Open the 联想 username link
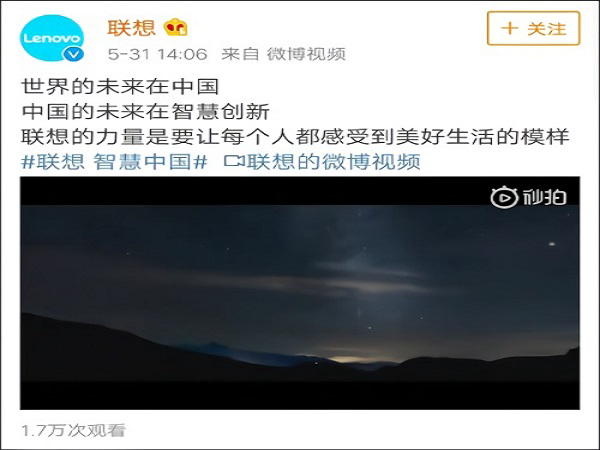Screen dimensions: 600x450 tap(131, 28)
